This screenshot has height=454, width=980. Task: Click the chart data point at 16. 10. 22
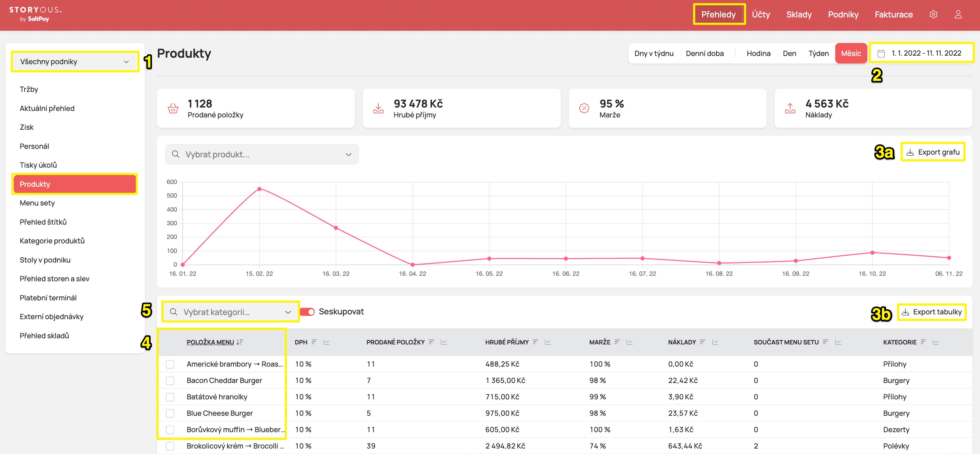[x=872, y=253]
